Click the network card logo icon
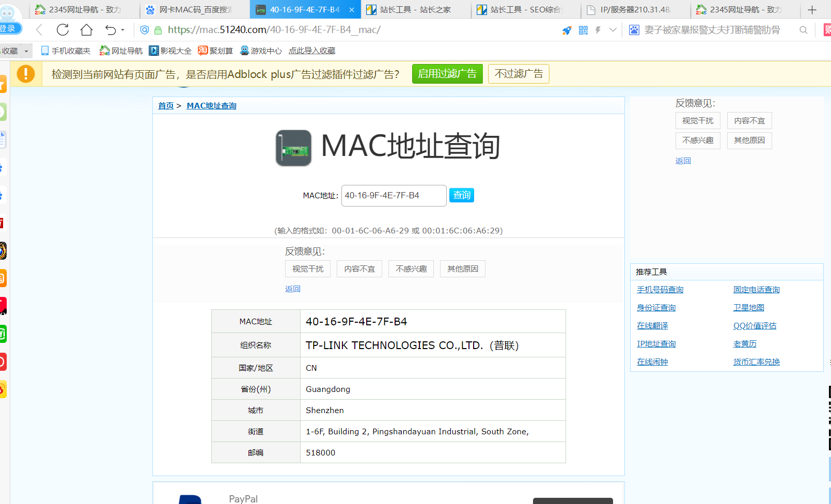The height and width of the screenshot is (504, 831). click(x=293, y=148)
